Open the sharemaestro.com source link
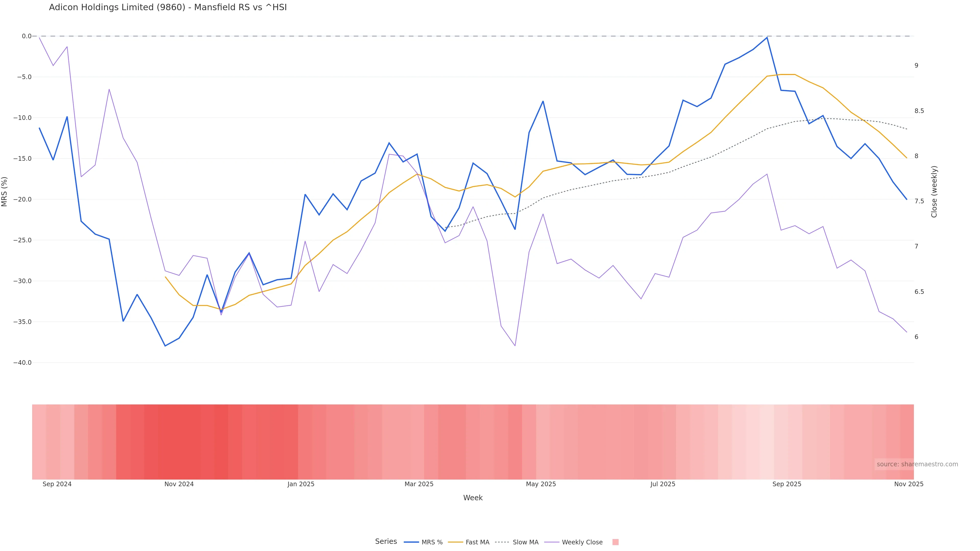Image resolution: width=980 pixels, height=551 pixels. tap(917, 464)
